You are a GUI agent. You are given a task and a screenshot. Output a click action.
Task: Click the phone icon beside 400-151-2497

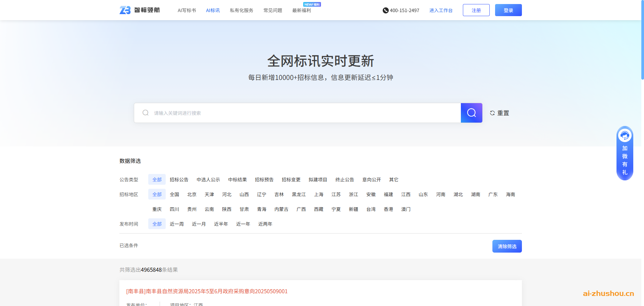pyautogui.click(x=385, y=10)
